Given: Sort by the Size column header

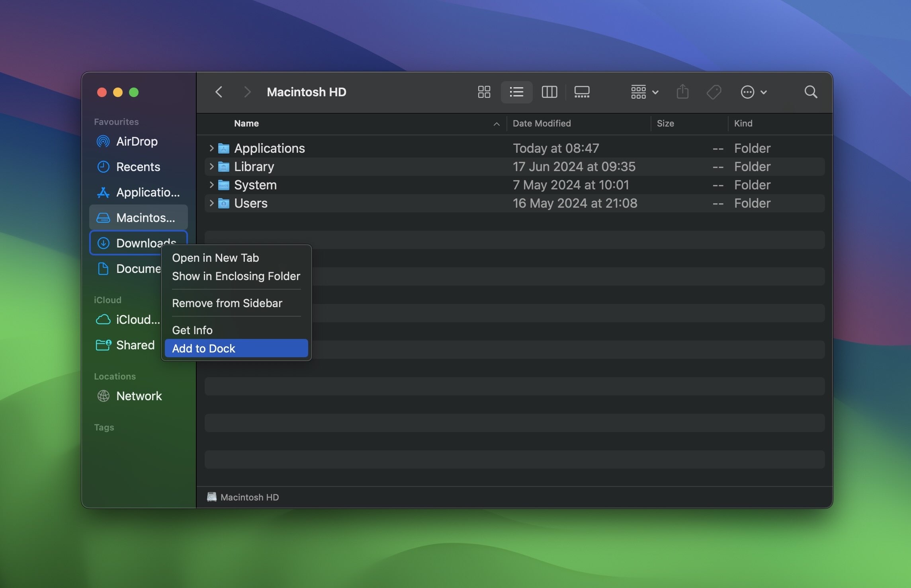Looking at the screenshot, I should point(665,123).
